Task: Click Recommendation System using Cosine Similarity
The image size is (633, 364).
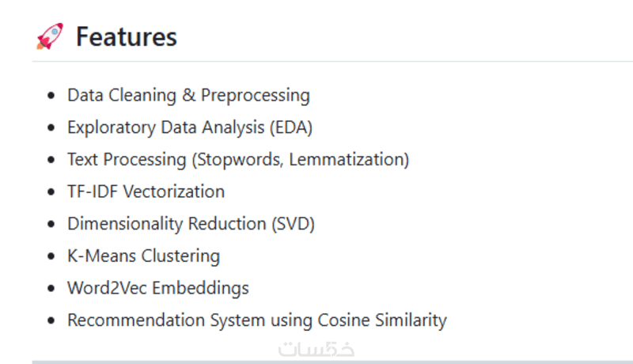Action: 257,320
